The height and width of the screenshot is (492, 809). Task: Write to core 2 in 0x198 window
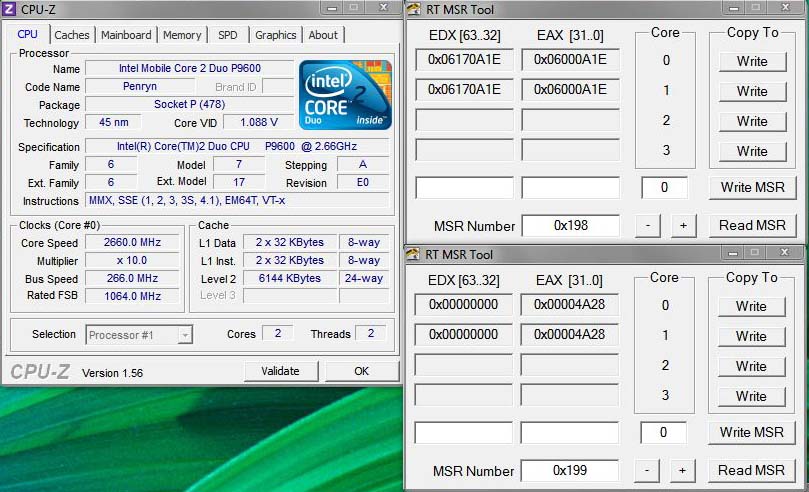(x=752, y=121)
